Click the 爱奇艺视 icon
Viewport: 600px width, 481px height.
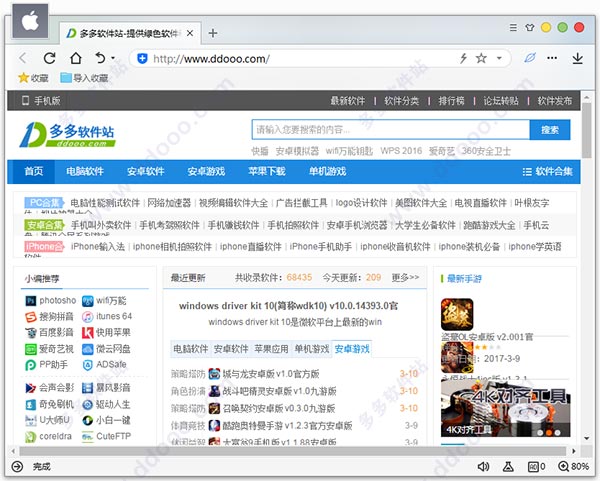pos(30,349)
